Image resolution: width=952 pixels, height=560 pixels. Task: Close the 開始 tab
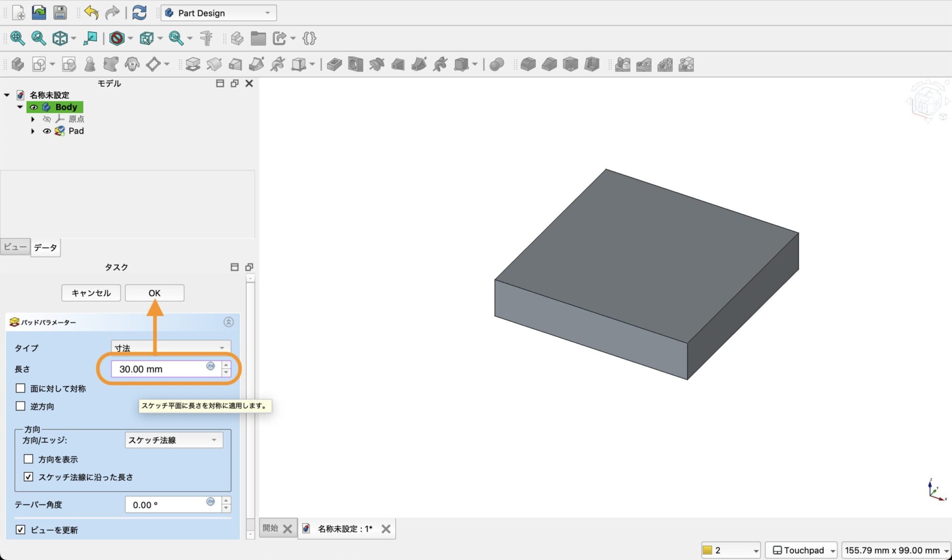click(x=288, y=528)
